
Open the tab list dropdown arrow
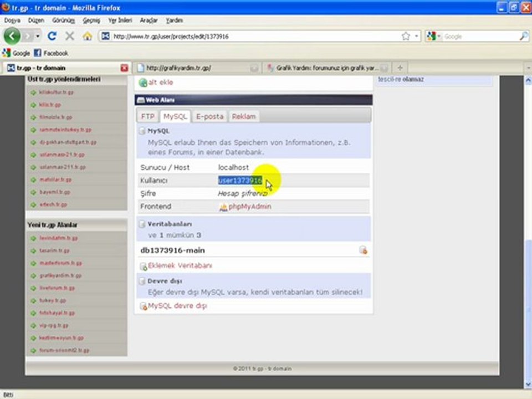point(528,68)
